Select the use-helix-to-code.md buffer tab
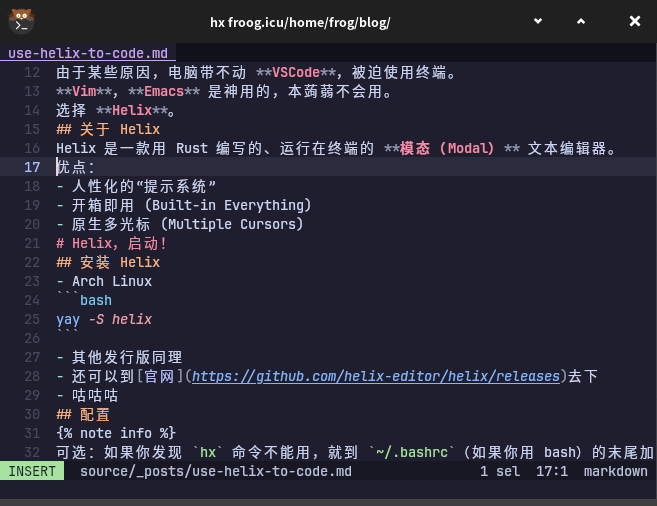 (x=88, y=53)
